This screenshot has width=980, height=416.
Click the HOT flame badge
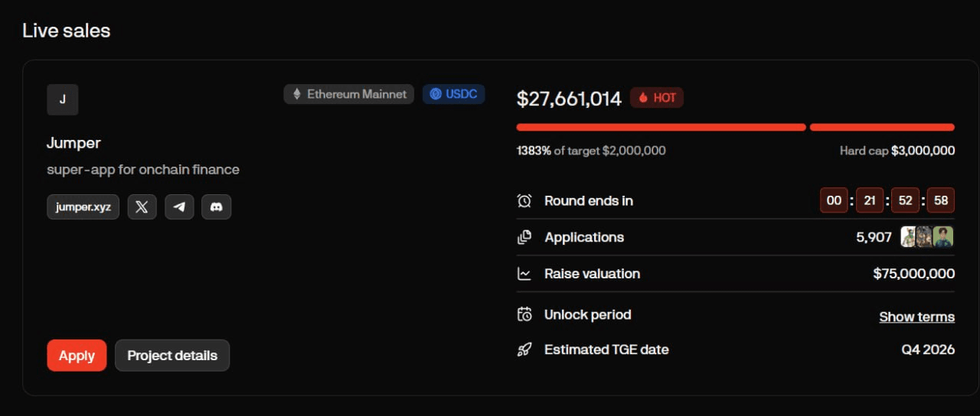657,98
